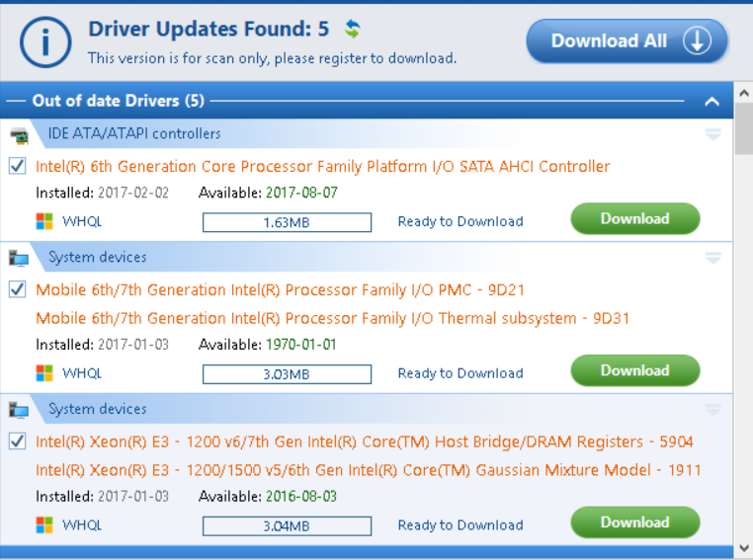Uncheck the Intel Xeon E3 Host Bridge driver
Viewport: 753px width, 560px height.
click(17, 441)
